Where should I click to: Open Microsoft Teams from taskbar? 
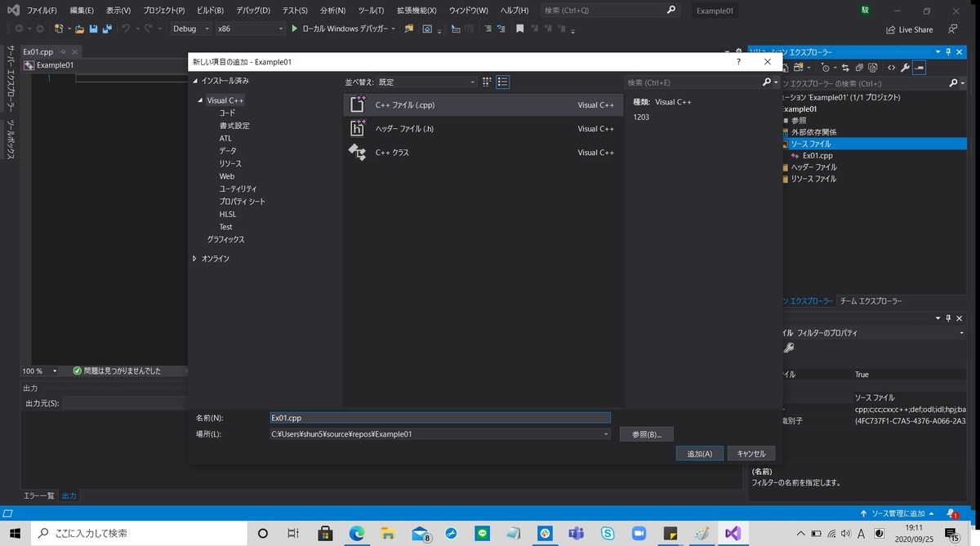click(x=577, y=533)
